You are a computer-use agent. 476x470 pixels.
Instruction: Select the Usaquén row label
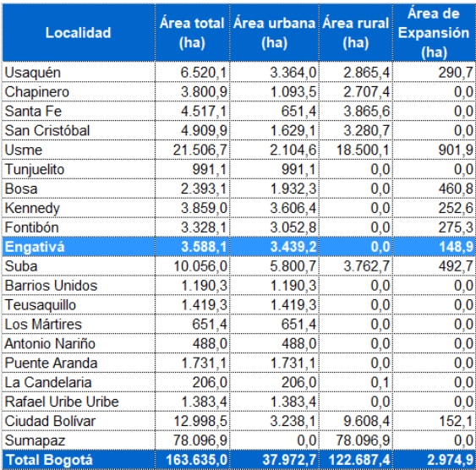coord(79,72)
